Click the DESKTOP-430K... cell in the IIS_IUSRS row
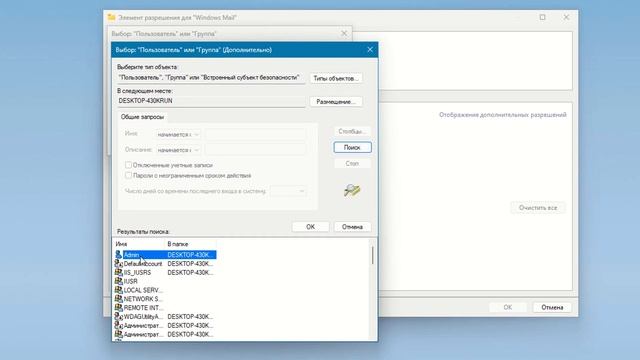This screenshot has width=640, height=360. (x=190, y=272)
